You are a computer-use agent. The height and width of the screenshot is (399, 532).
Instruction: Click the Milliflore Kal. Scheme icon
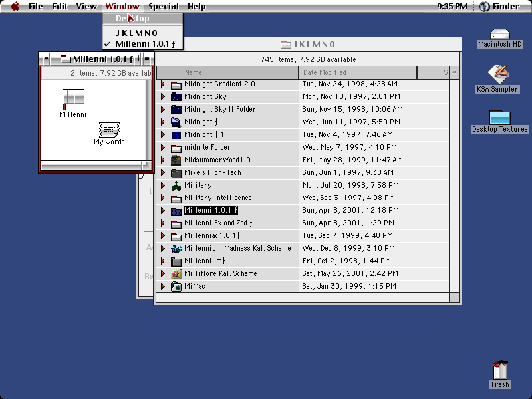click(x=176, y=273)
